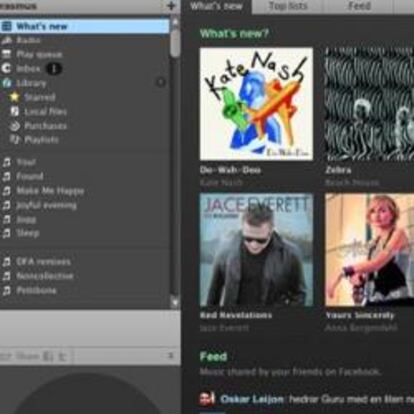Click the plus button above the sidebar
Screen dimensions: 414x414
tap(171, 6)
